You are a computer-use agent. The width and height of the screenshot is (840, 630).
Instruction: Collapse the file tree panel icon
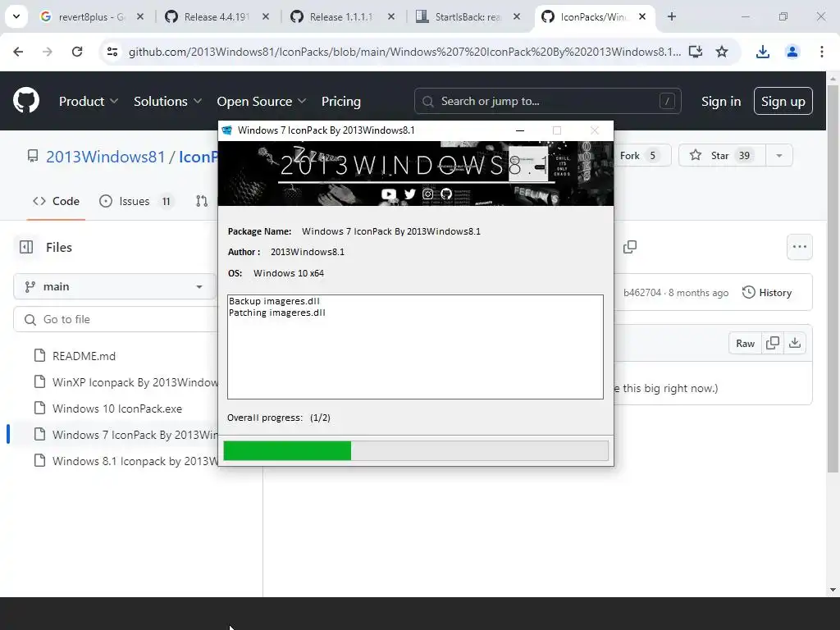pyautogui.click(x=25, y=247)
